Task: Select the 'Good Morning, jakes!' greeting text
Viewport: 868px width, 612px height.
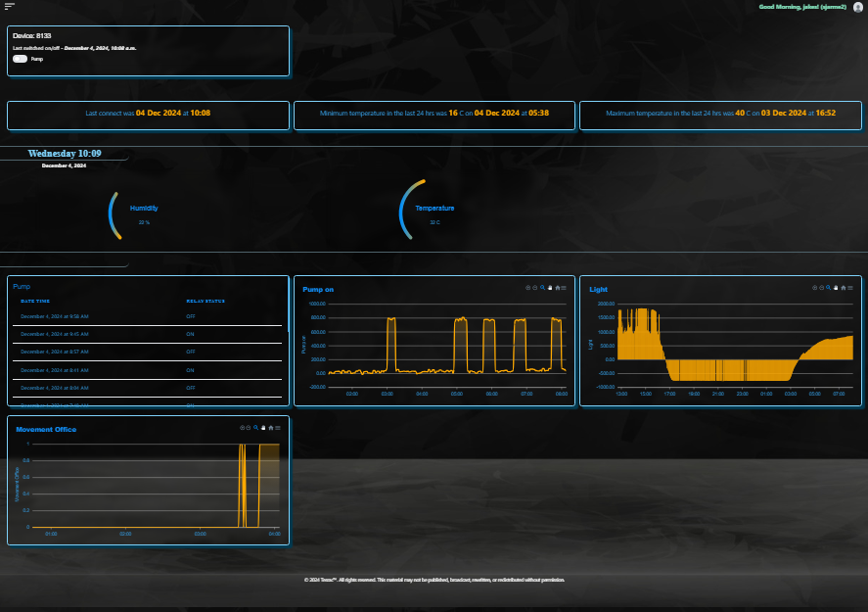Action: tap(802, 7)
